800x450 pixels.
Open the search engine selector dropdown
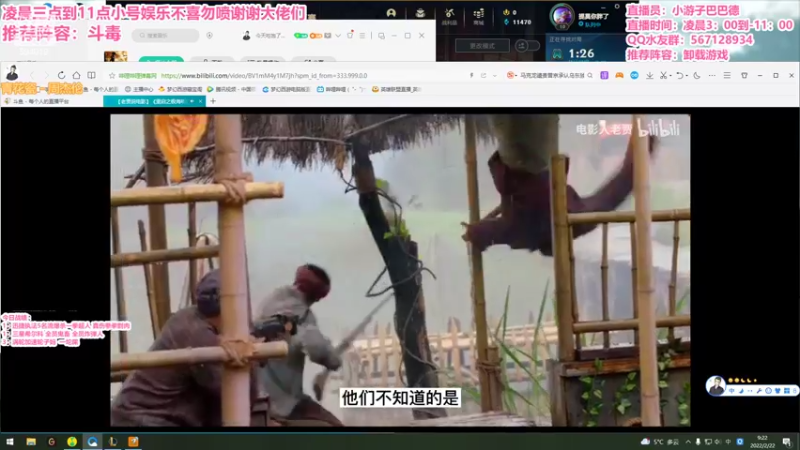511,75
